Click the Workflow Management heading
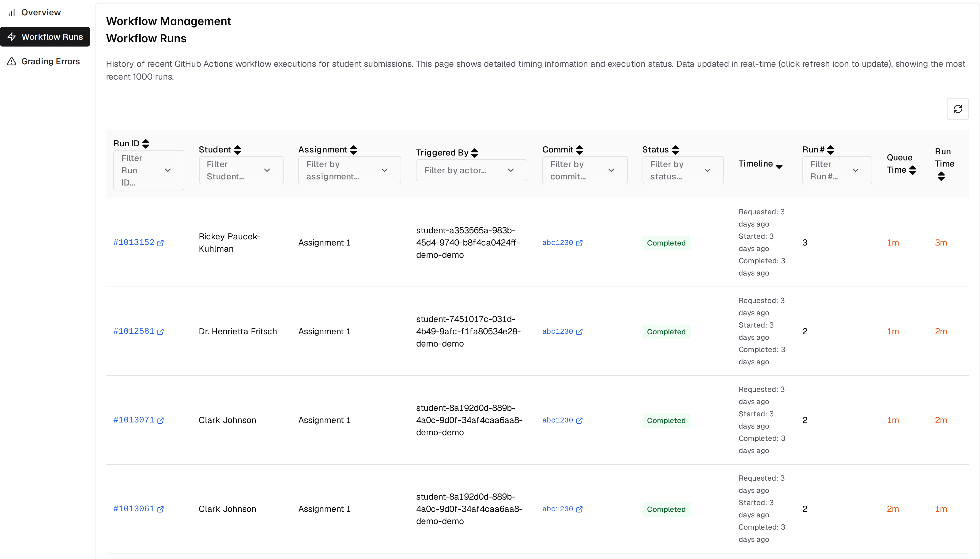This screenshot has height=559, width=980. [168, 21]
